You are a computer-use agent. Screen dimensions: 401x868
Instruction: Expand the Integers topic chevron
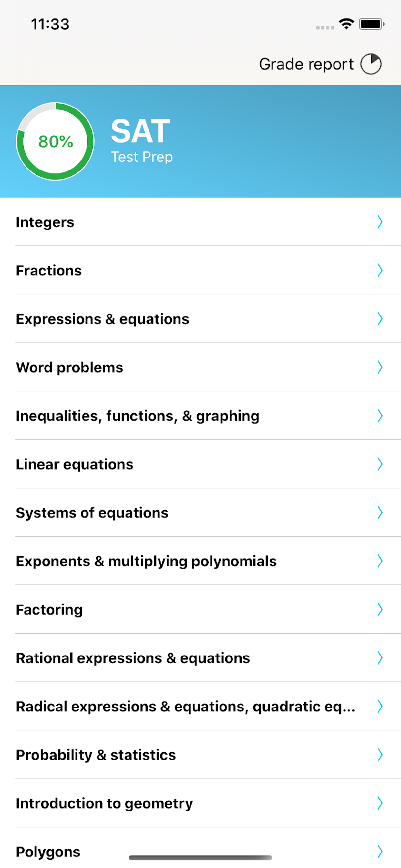tap(380, 222)
